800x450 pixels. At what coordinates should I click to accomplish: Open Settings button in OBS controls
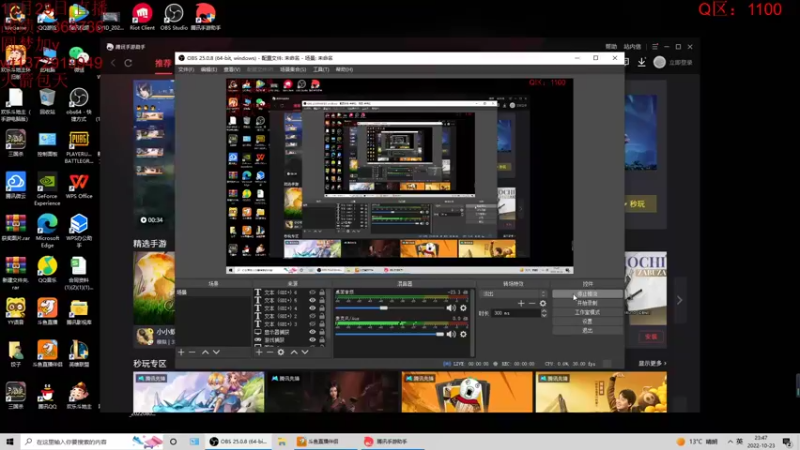tap(587, 321)
